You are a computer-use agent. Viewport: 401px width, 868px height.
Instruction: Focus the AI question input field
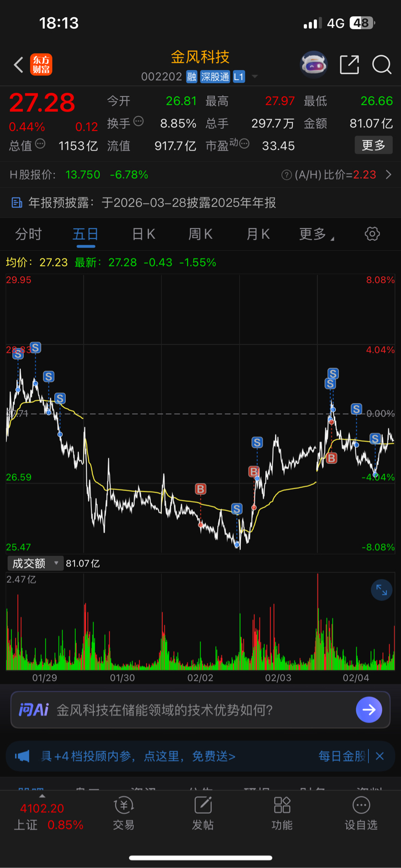200,710
